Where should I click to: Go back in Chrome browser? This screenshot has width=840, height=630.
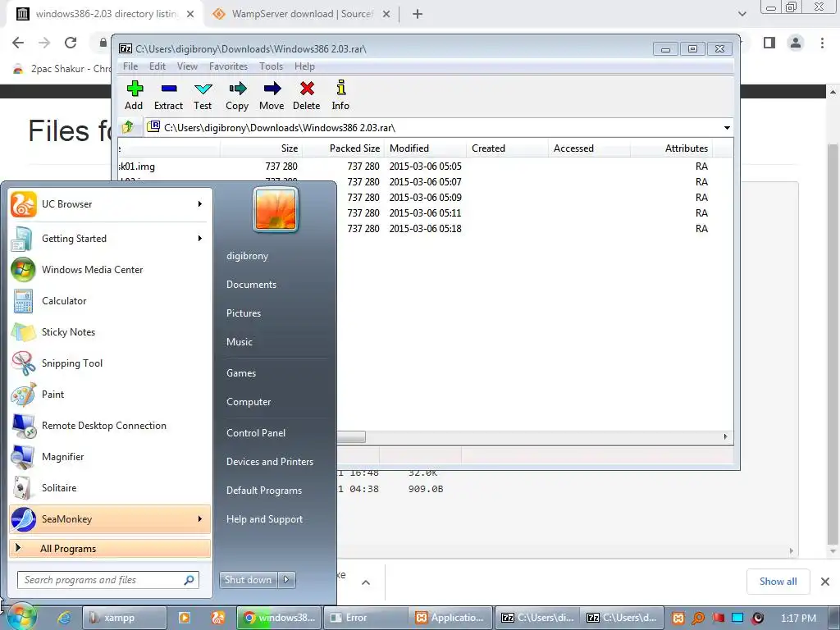tap(18, 43)
